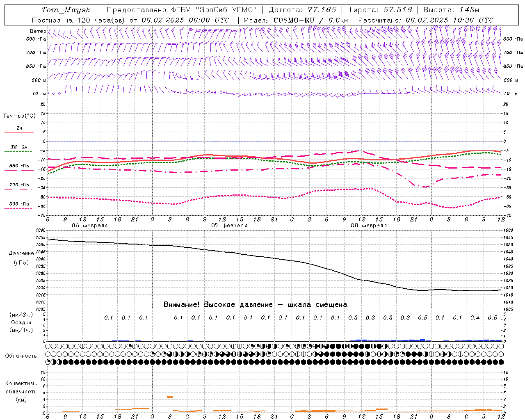Click the 'Облачность' cloud cover label

[x=21, y=356]
